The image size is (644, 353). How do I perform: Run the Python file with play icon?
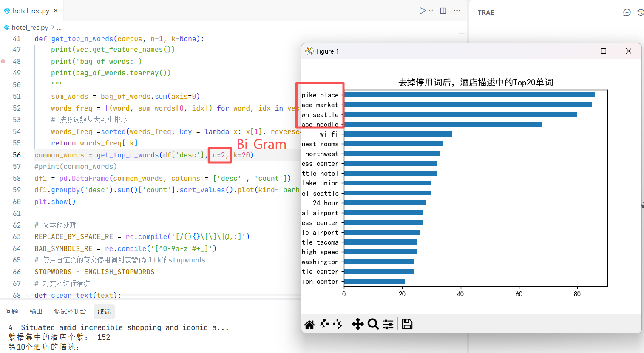coord(422,11)
